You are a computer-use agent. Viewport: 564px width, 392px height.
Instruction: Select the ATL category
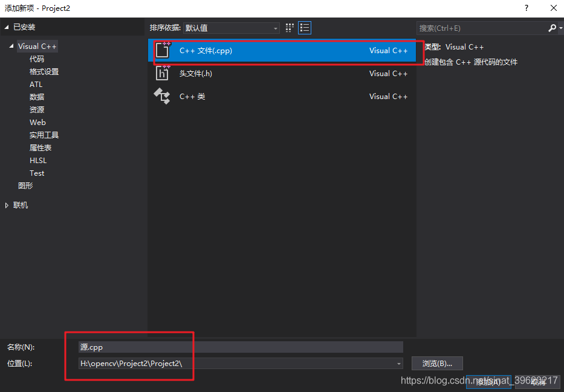pyautogui.click(x=36, y=84)
